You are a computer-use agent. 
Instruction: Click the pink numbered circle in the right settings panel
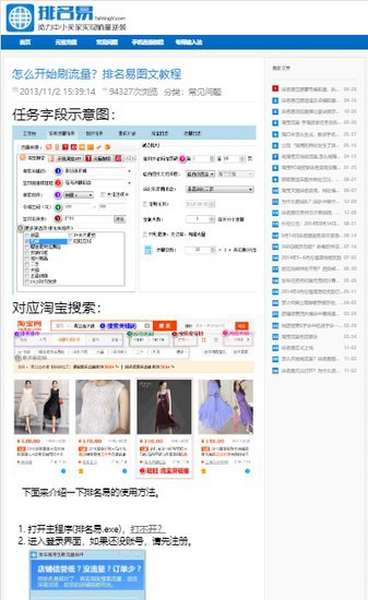pos(182,158)
